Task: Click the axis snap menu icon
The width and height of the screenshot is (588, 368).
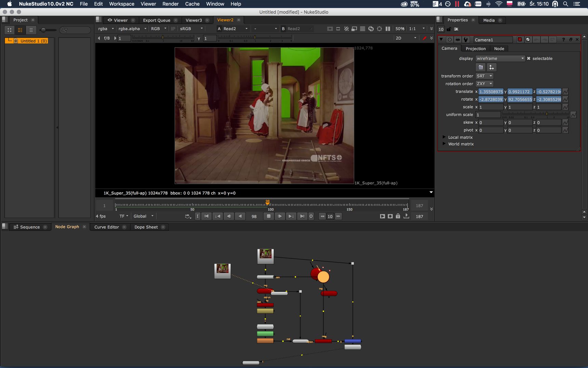Action: (491, 67)
